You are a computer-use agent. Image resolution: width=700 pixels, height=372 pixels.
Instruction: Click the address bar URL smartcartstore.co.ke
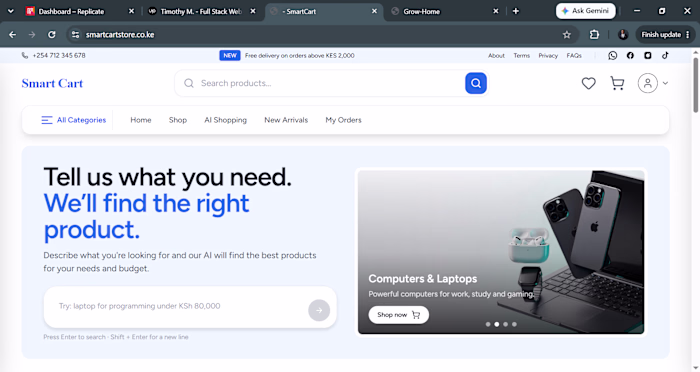pos(120,34)
